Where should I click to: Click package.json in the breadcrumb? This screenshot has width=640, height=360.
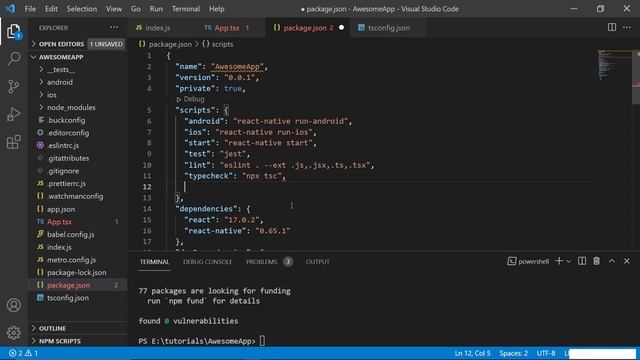[x=165, y=44]
